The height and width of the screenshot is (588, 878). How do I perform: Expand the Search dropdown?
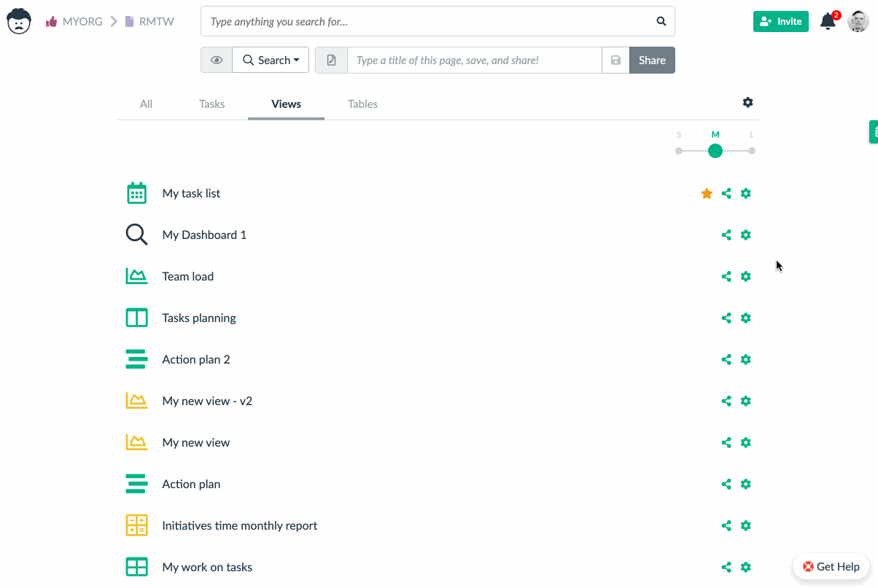271,60
